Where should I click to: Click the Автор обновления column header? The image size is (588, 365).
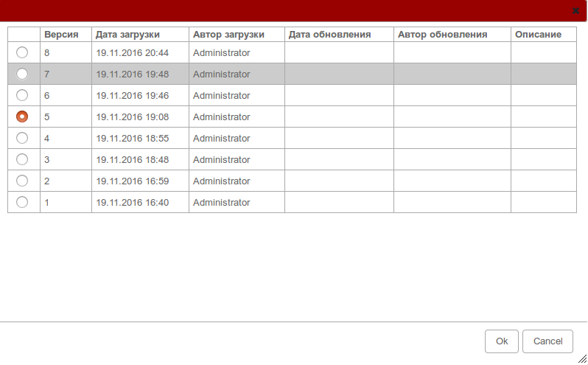point(442,35)
